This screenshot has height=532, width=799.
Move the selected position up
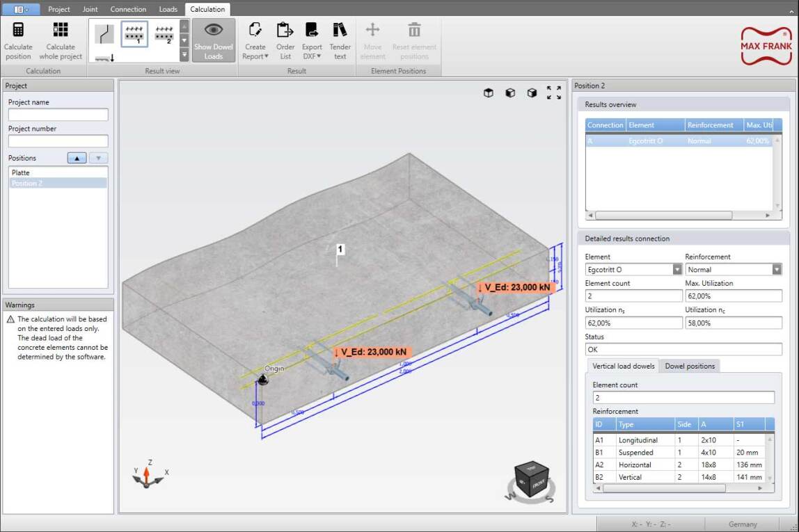(77, 158)
